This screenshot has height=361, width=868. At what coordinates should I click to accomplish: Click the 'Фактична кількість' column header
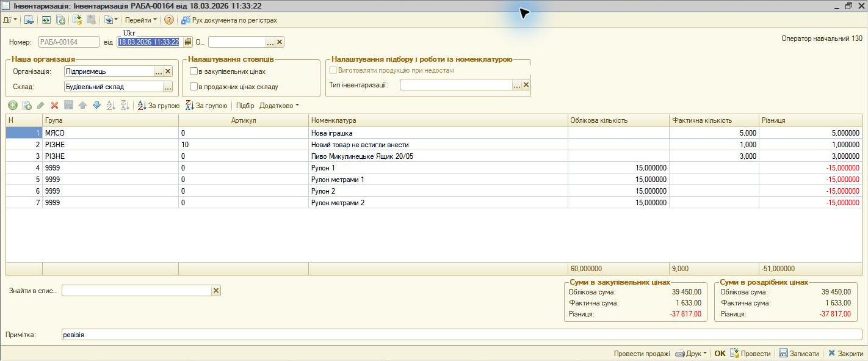(714, 120)
